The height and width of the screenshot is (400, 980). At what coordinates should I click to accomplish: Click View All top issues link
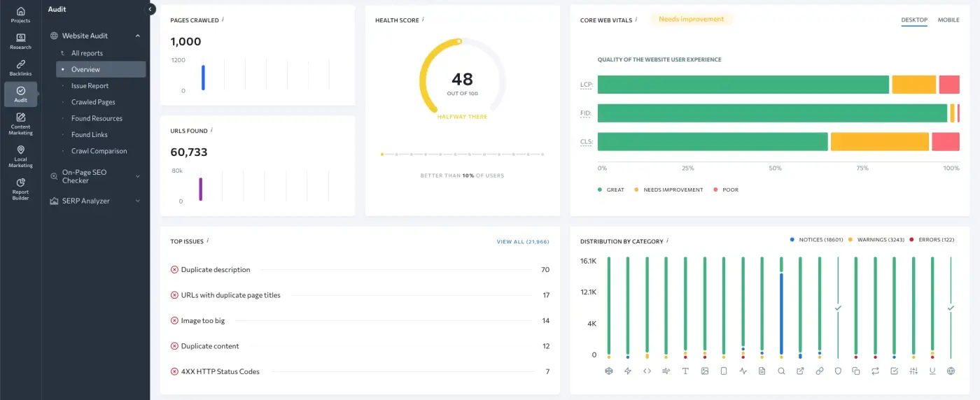pyautogui.click(x=522, y=242)
